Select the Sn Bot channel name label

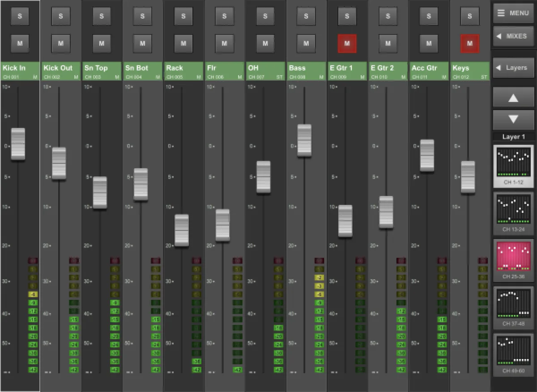click(143, 71)
